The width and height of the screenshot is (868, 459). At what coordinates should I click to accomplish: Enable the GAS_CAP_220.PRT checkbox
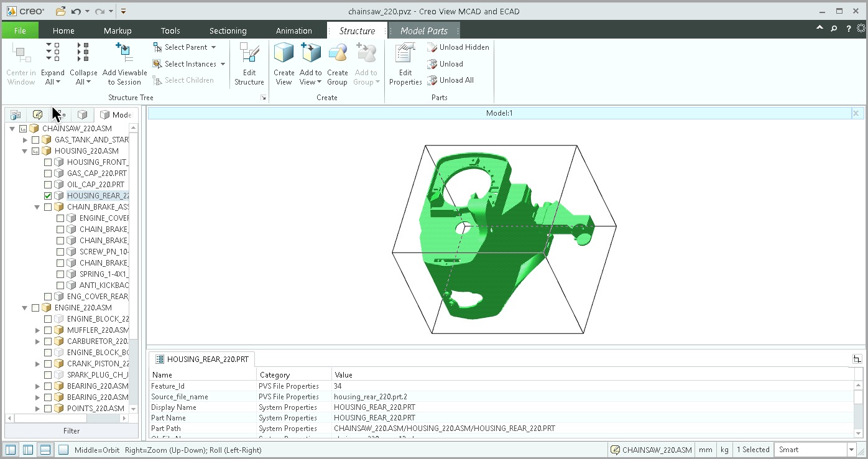[x=47, y=173]
